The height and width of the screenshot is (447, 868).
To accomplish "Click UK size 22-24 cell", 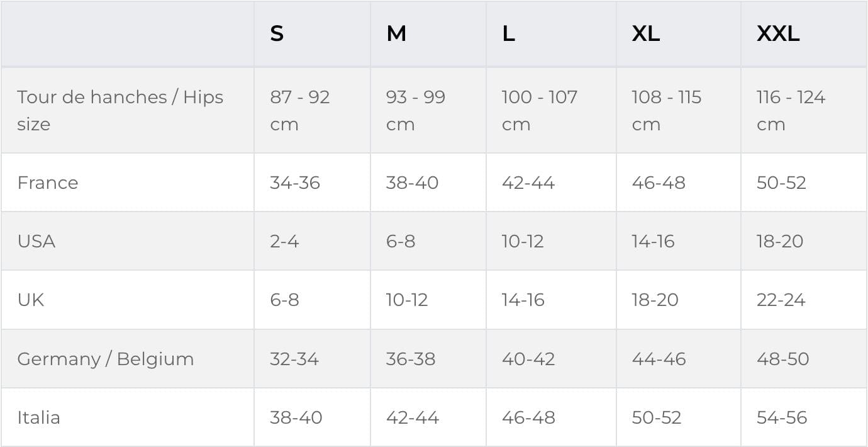I will tap(781, 300).
